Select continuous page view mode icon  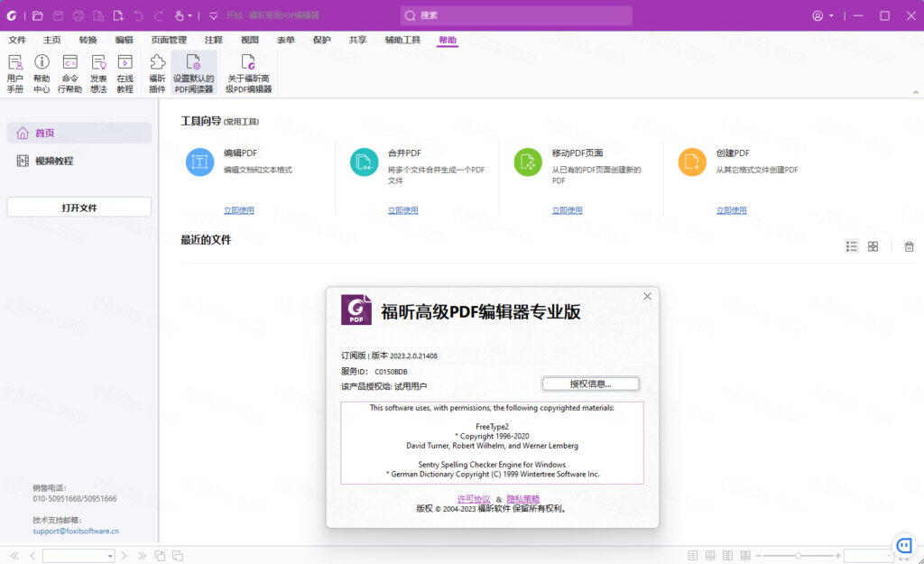(710, 555)
